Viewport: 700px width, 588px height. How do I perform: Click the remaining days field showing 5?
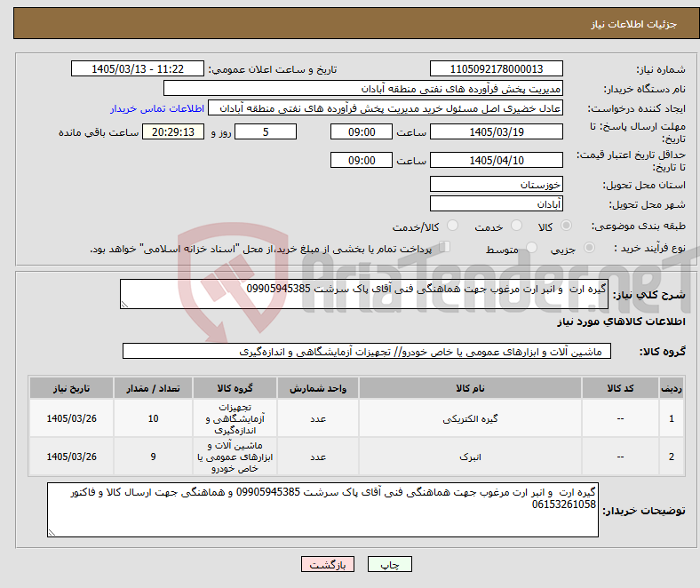266,131
